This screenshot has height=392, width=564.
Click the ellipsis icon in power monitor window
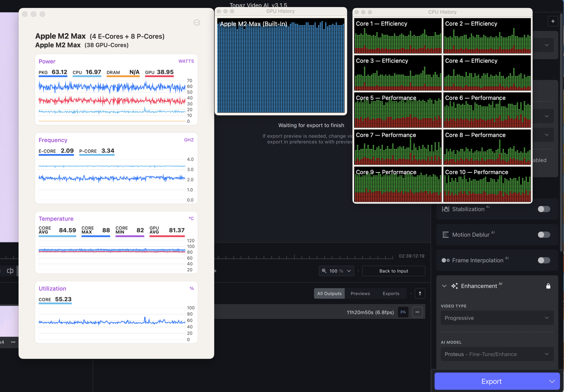(197, 23)
